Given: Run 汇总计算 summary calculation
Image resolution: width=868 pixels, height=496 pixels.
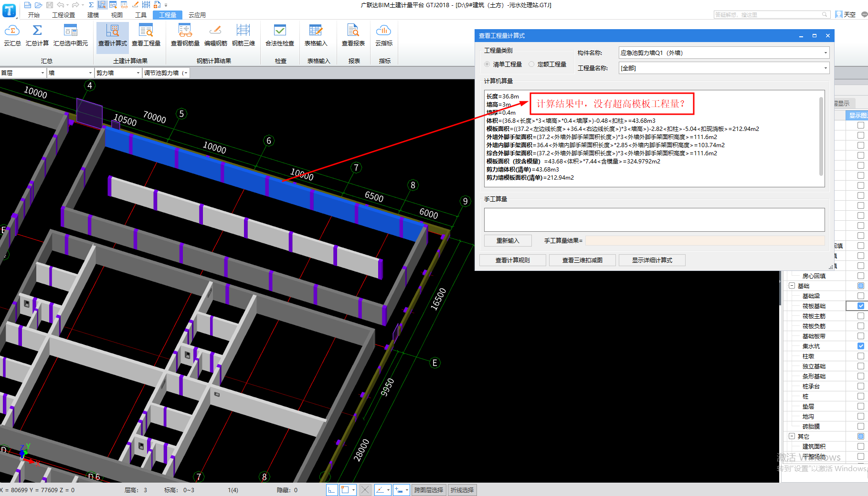Looking at the screenshot, I should [37, 35].
